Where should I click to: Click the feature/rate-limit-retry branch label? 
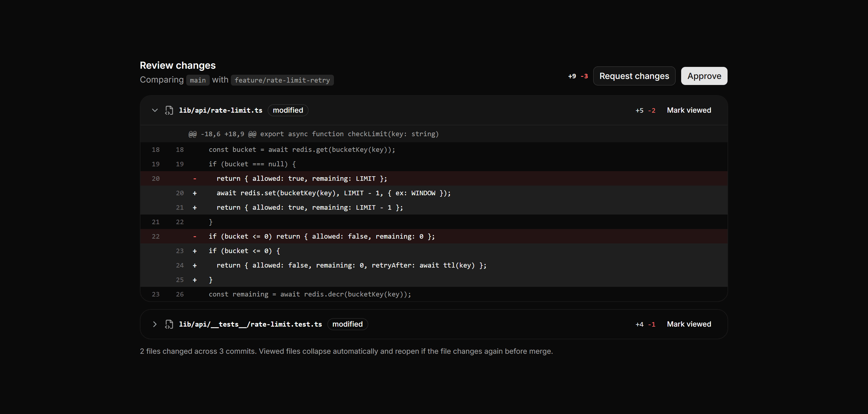[x=282, y=80]
